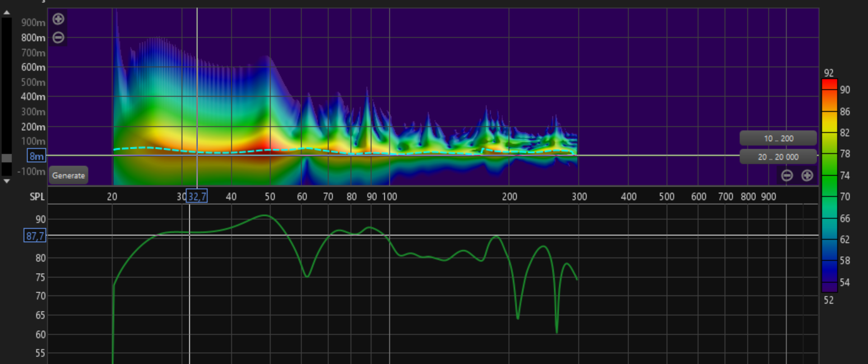The image size is (868, 364).
Task: Click the vertical zoom-in plus icon
Action: pyautogui.click(x=58, y=19)
